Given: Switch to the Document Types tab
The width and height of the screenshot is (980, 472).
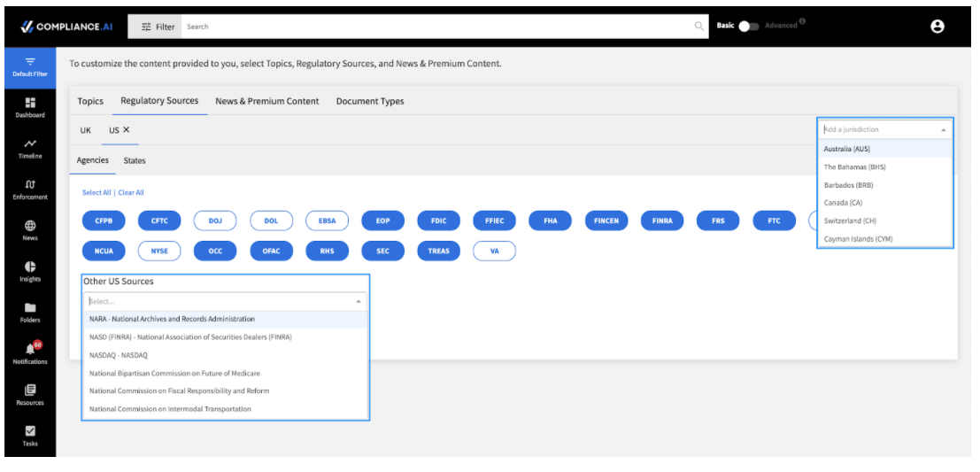Looking at the screenshot, I should click(x=370, y=101).
